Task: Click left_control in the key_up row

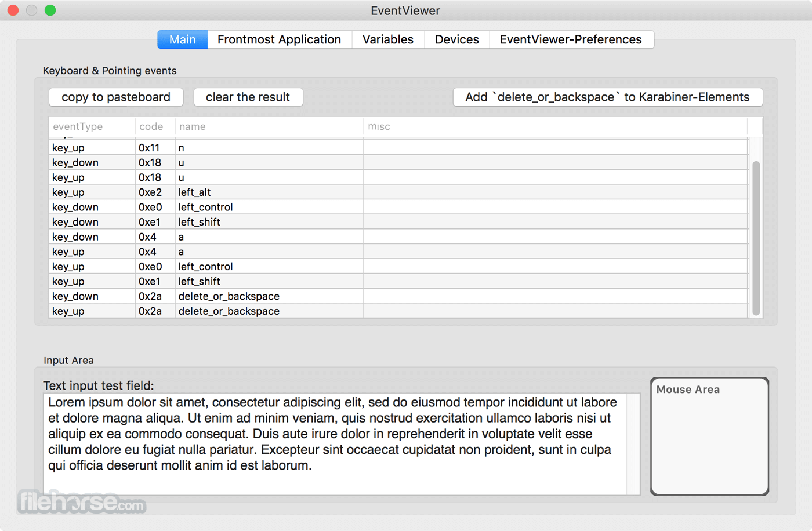Action: pyautogui.click(x=269, y=267)
